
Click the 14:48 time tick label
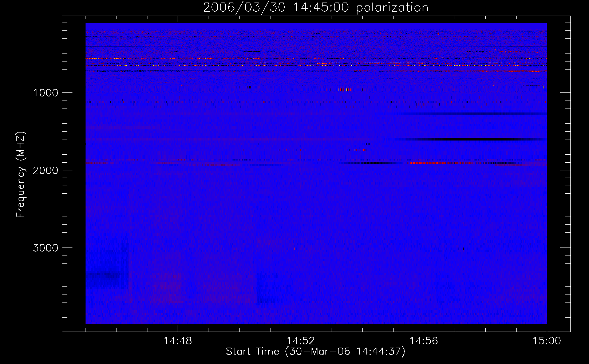click(x=178, y=341)
